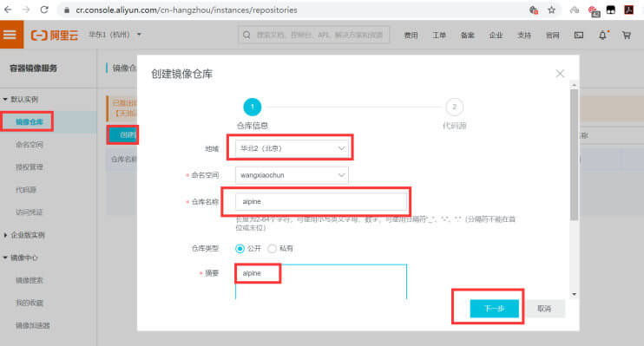Expand the 华东1 region selector
The image size is (644, 346).
(115, 35)
